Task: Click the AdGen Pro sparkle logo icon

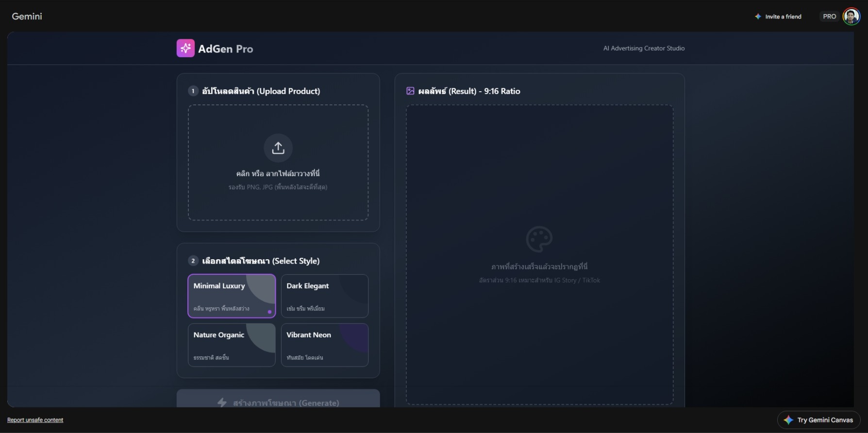Action: point(185,48)
